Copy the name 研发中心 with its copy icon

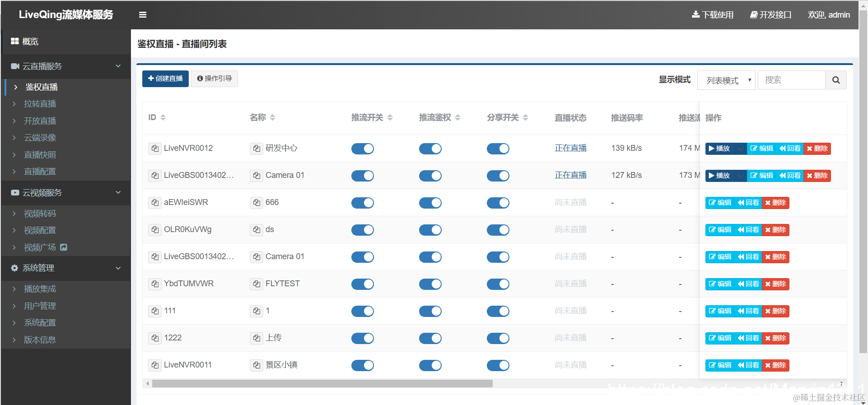point(257,149)
